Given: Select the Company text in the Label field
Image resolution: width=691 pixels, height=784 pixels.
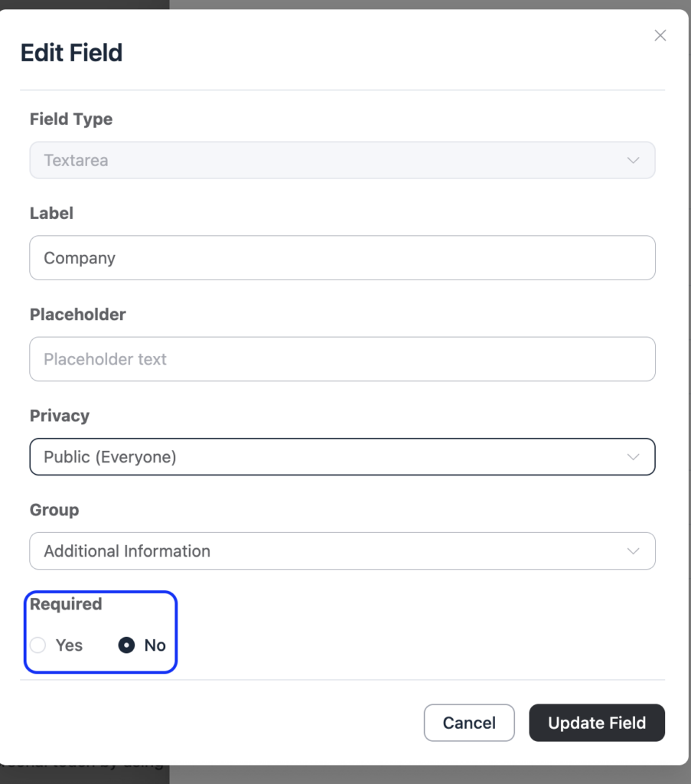Looking at the screenshot, I should tap(79, 258).
